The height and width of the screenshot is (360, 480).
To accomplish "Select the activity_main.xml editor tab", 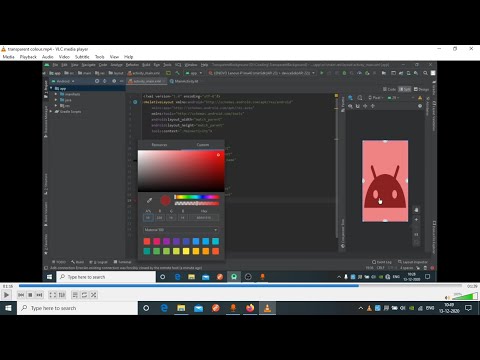I will [147, 81].
